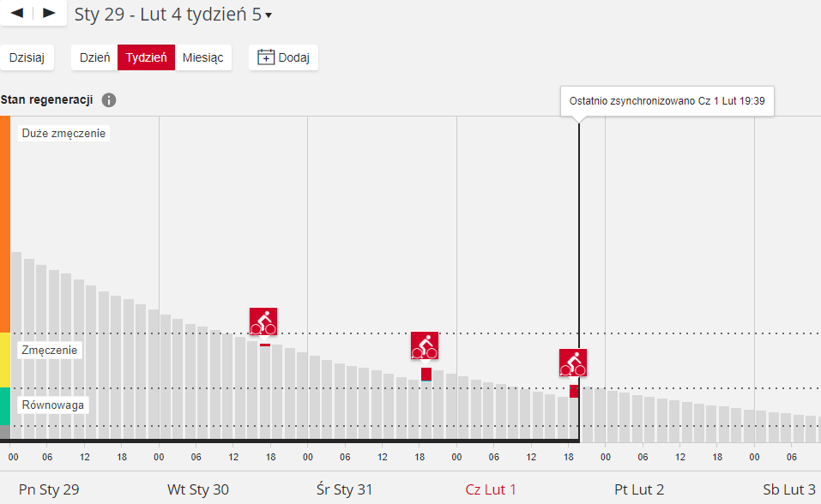Click the Dodaj calendar button
The width and height of the screenshot is (821, 504).
click(284, 57)
